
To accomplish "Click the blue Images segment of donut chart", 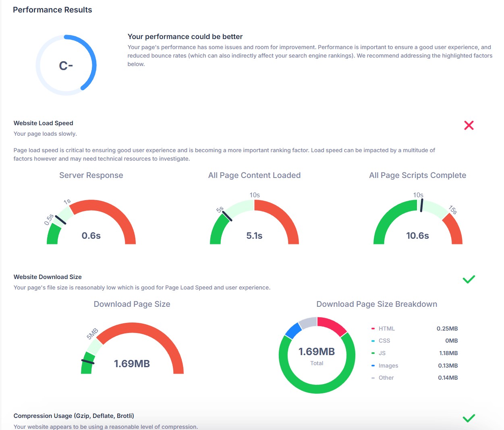I will pos(293,331).
